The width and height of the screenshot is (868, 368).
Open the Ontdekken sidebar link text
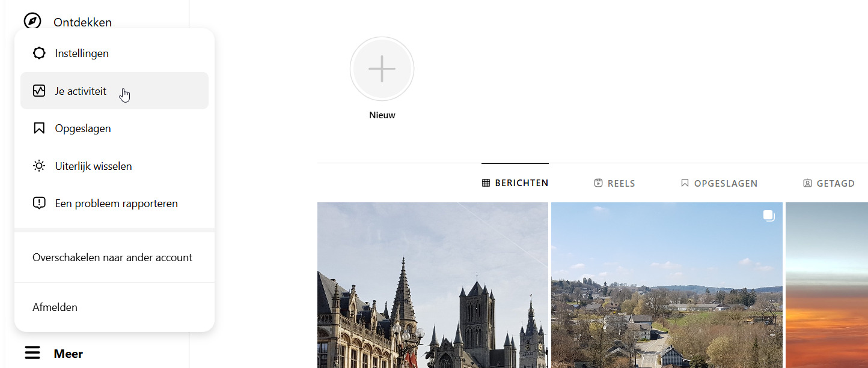(82, 22)
